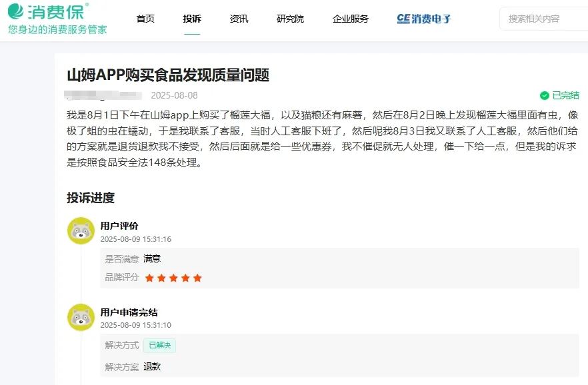Click the blurred username next to the date

[x=103, y=95]
